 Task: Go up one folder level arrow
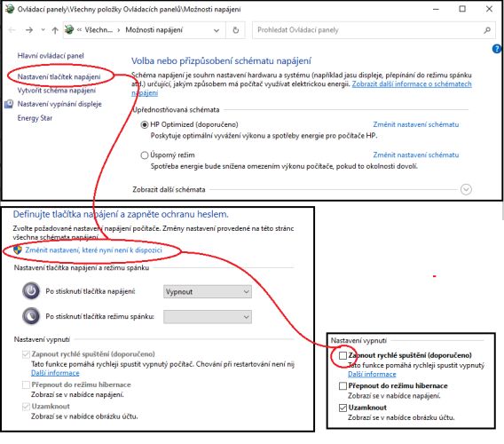[55, 30]
